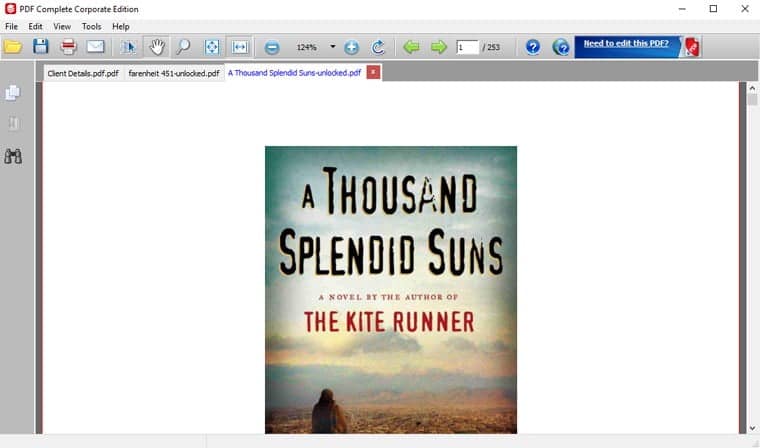Image resolution: width=760 pixels, height=448 pixels.
Task: Print the PDF using the printer icon
Action: [68, 47]
